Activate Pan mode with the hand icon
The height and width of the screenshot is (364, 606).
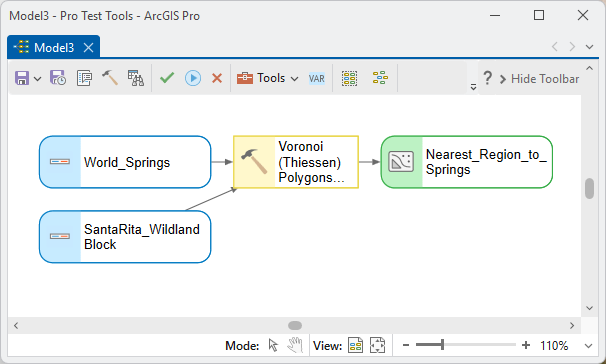[x=295, y=345]
